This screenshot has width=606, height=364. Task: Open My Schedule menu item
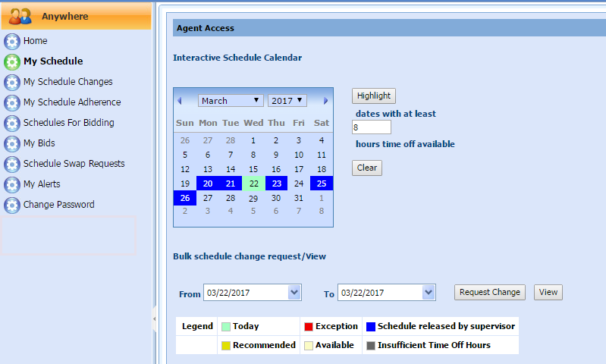(53, 61)
